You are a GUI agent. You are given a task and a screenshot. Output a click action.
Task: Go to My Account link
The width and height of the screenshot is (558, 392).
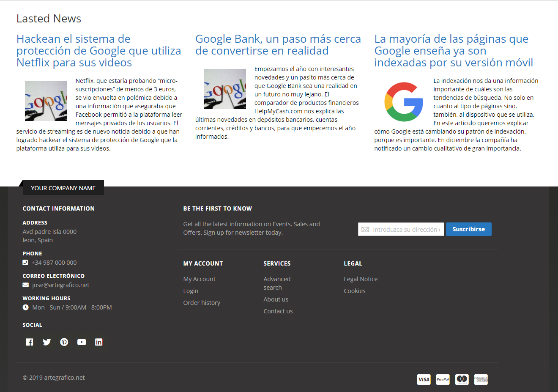click(x=199, y=279)
